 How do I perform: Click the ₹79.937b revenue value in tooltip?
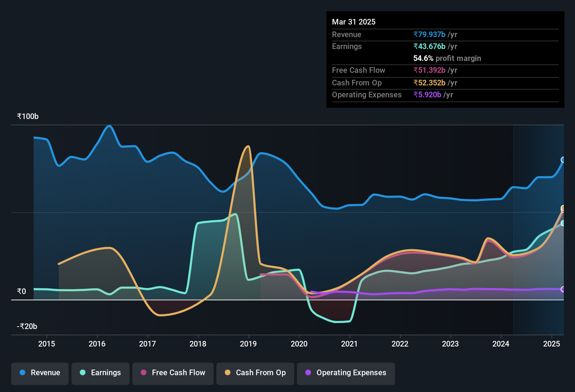pos(429,34)
